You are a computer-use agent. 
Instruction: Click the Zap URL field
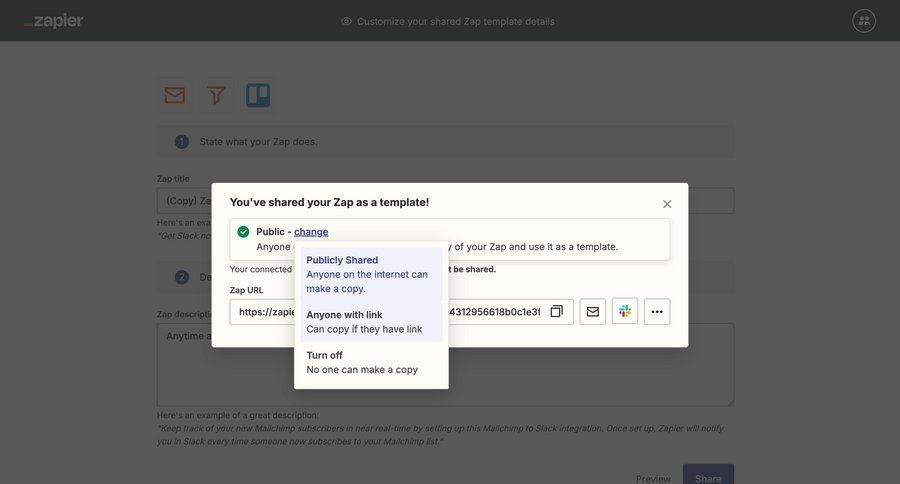[x=401, y=311]
